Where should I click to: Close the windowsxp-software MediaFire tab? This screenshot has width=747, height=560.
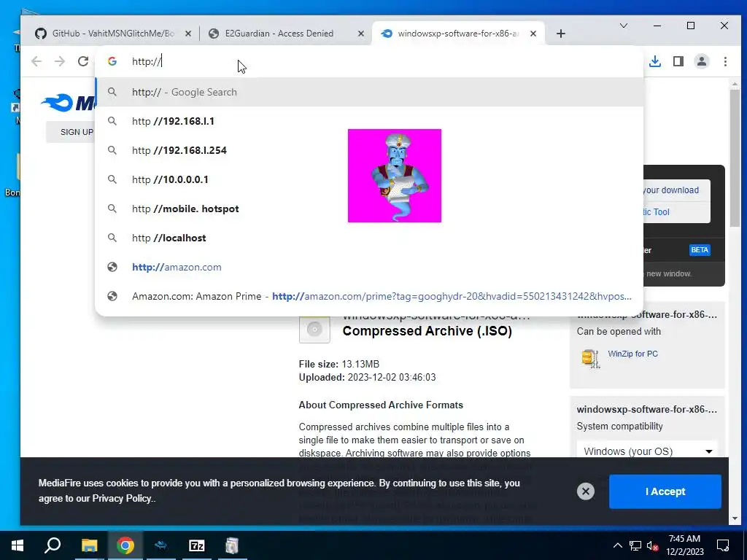click(533, 34)
